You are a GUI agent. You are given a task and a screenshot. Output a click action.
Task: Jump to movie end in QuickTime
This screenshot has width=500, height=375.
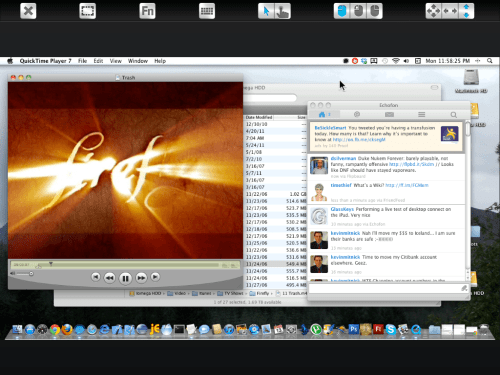tap(155, 277)
